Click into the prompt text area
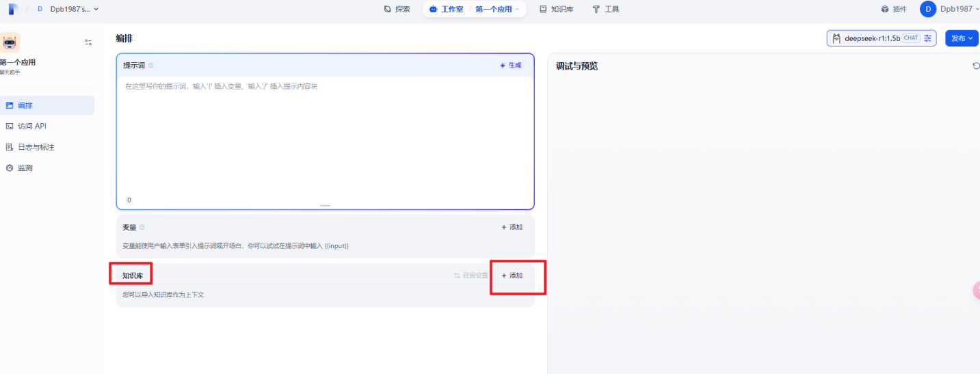 coord(325,137)
